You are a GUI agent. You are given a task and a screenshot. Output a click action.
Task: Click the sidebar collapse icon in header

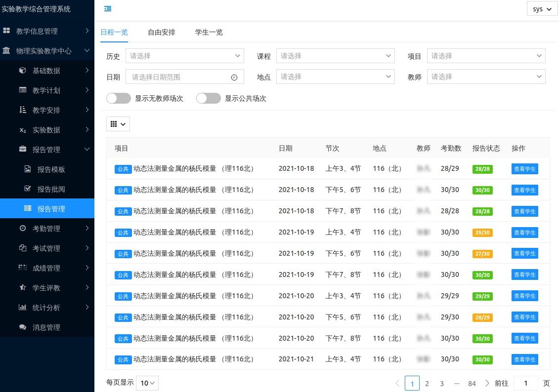click(108, 8)
